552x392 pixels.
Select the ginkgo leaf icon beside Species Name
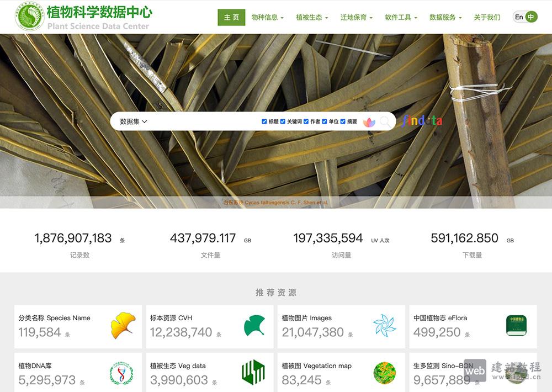coord(124,326)
